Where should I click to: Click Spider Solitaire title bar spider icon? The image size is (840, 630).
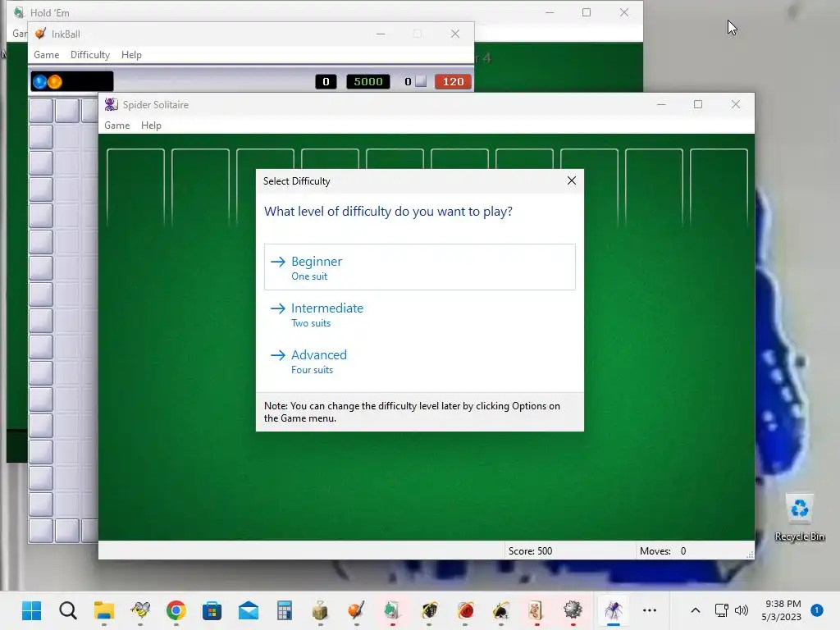point(112,104)
